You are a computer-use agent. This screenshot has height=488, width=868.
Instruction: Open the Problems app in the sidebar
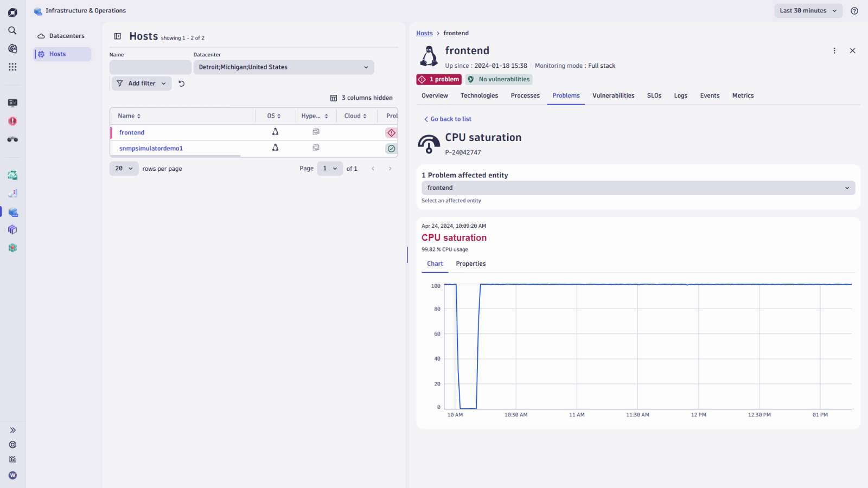coord(12,121)
